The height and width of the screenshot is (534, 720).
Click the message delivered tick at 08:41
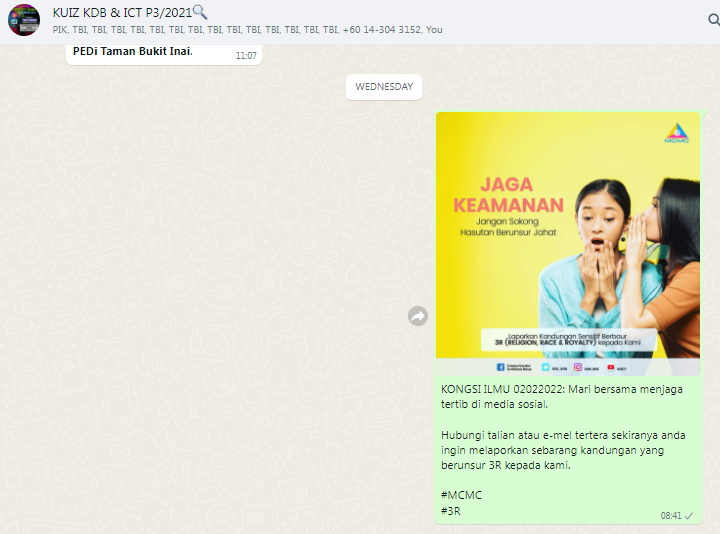point(689,516)
